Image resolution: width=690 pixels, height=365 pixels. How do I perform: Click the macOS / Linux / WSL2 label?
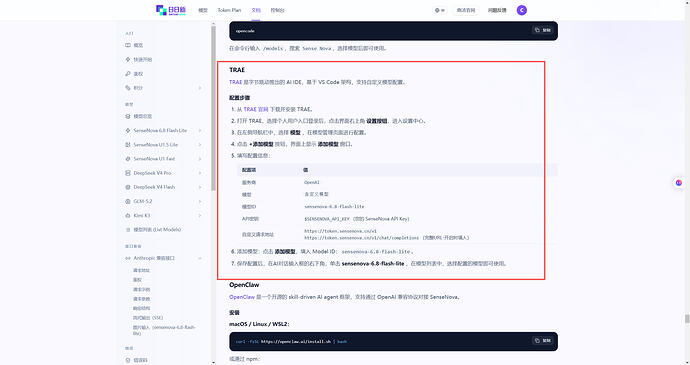[259, 324]
